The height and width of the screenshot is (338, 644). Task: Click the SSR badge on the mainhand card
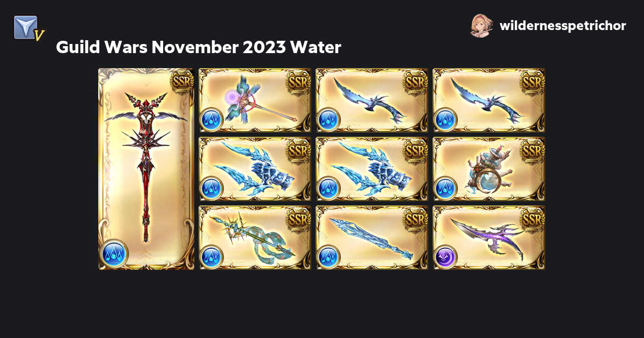point(181,80)
